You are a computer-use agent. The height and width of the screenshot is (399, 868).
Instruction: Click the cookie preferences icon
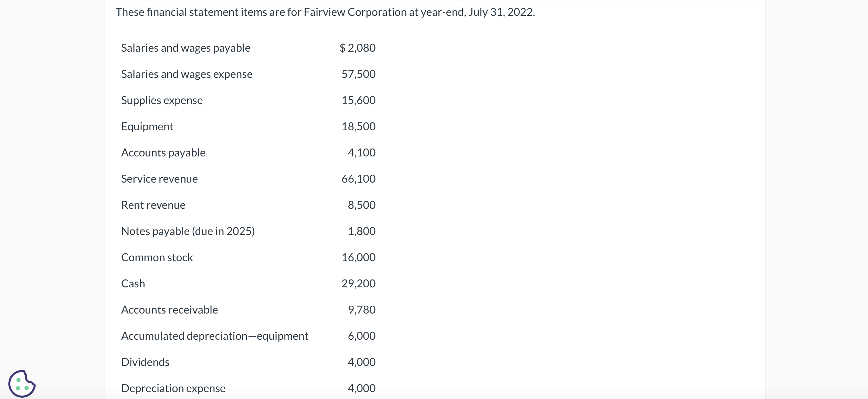point(22,383)
